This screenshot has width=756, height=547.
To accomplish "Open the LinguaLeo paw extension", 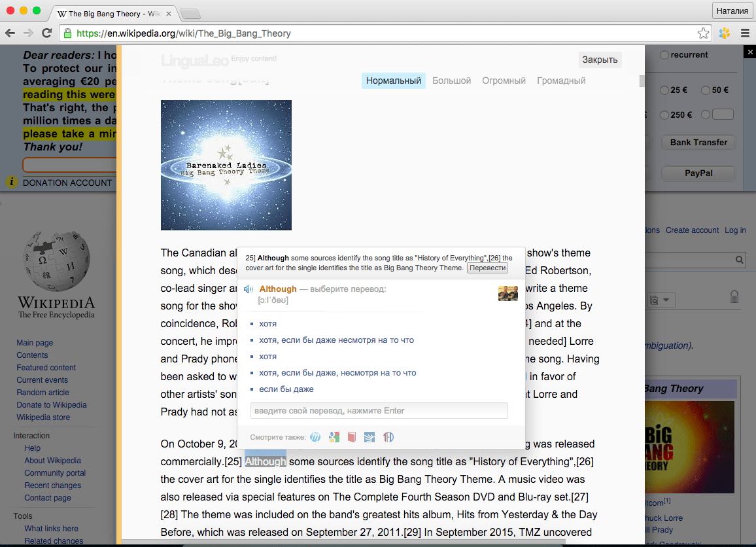I will coord(724,33).
